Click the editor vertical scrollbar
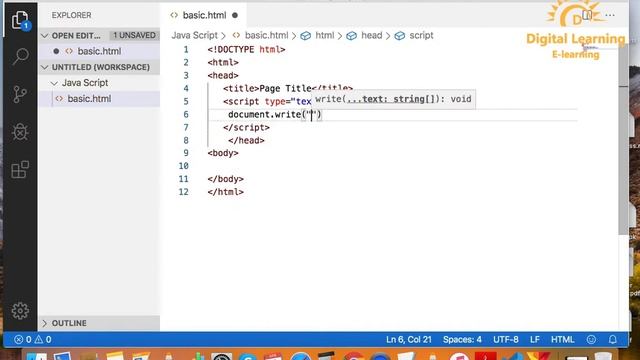 tap(623, 139)
